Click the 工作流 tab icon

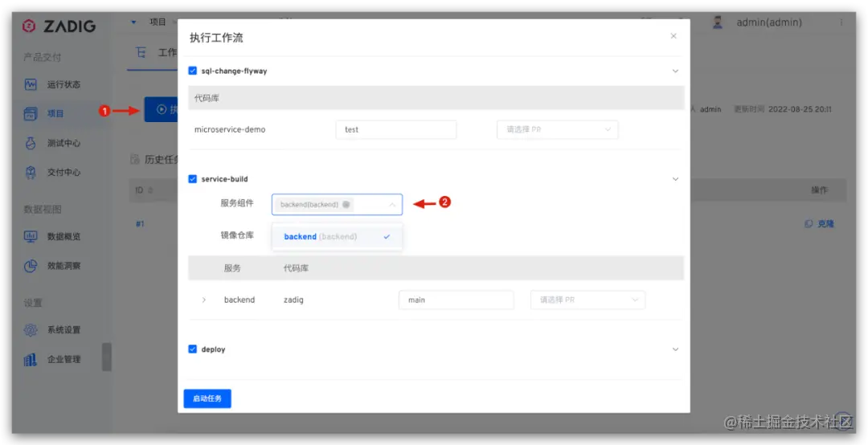141,53
